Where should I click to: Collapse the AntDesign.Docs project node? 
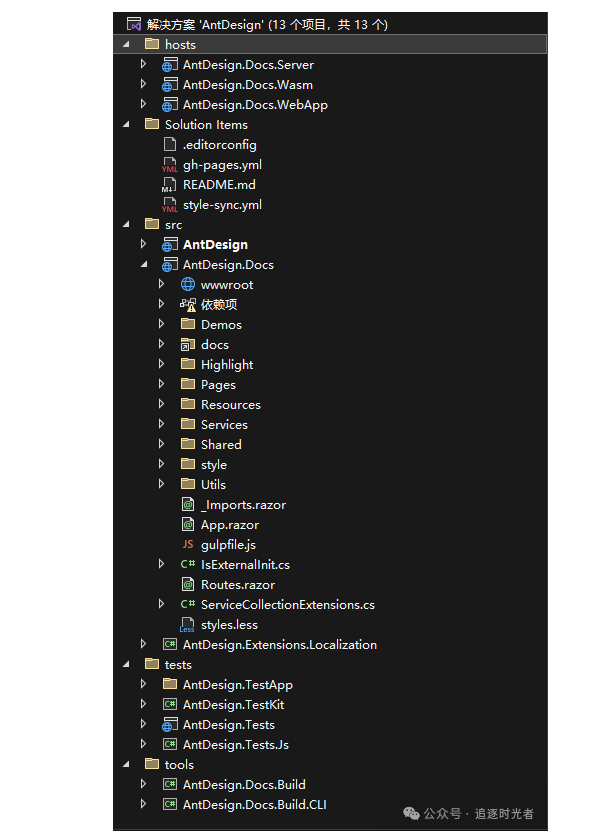pos(144,265)
